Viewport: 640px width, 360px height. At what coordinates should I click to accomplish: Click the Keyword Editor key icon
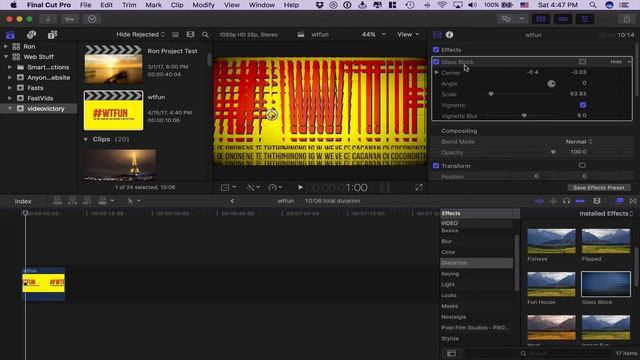click(x=69, y=19)
